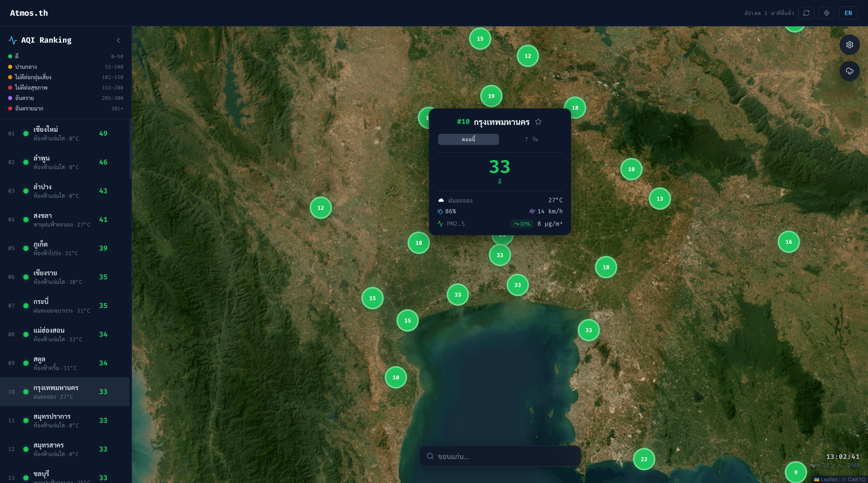Viewport: 868px width, 483px height.
Task: Click the map marker showing 9
Action: coord(796,472)
